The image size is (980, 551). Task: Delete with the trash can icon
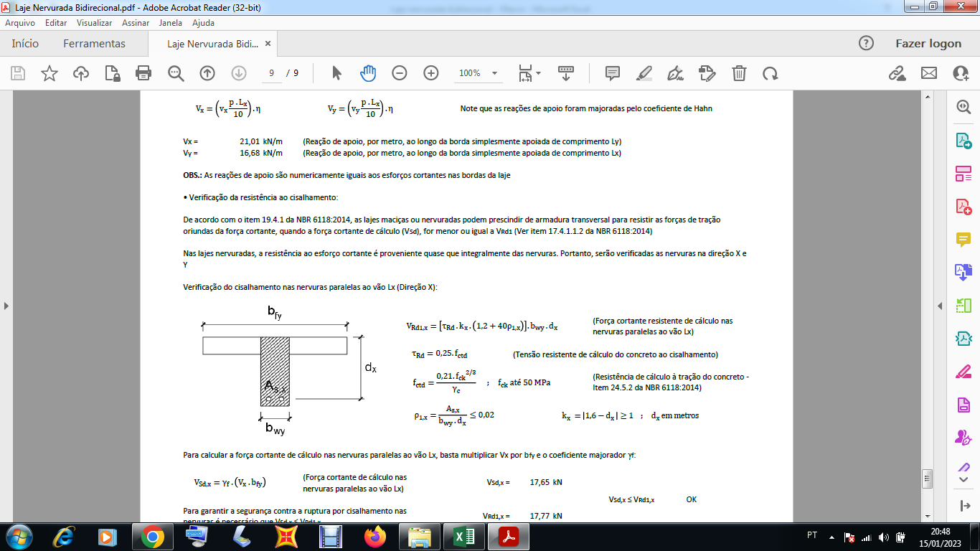(739, 73)
